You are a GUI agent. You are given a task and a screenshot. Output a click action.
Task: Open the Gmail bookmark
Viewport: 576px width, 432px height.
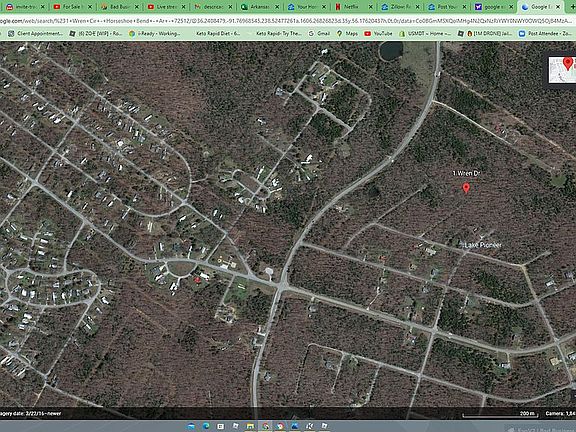[319, 33]
